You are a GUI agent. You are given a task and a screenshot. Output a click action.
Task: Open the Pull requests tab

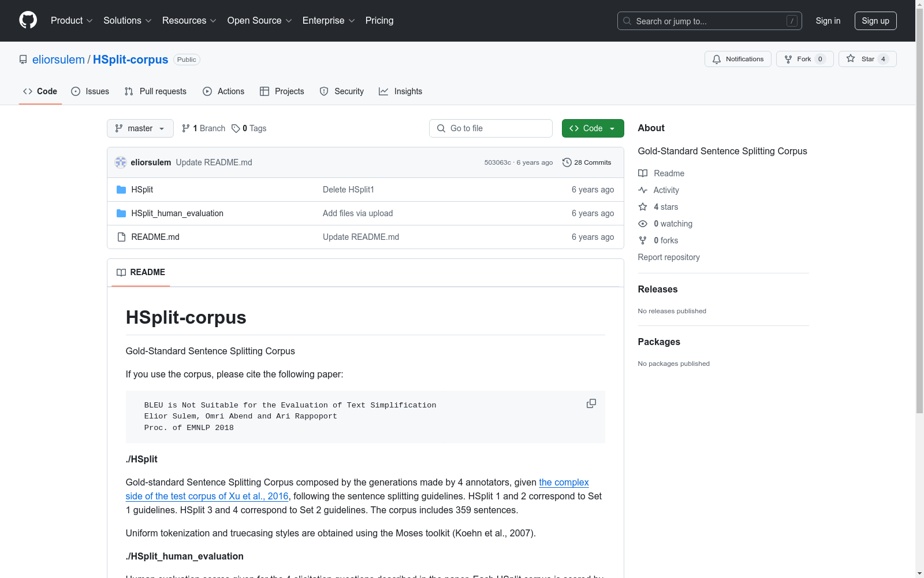click(x=156, y=91)
